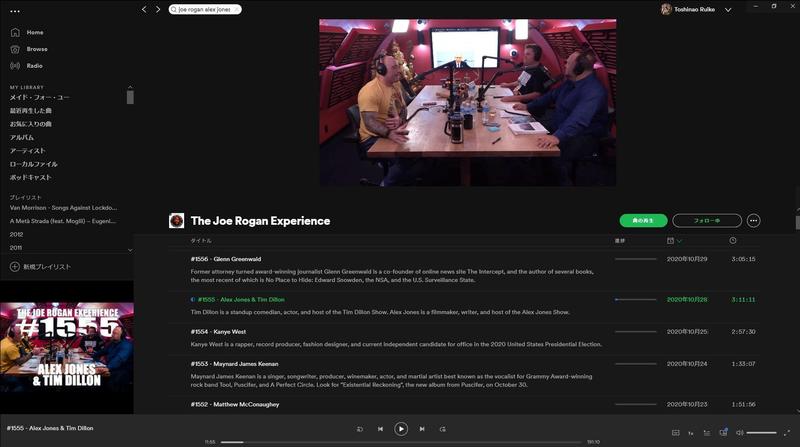
Task: Open Radio in the sidebar
Action: tap(34, 66)
